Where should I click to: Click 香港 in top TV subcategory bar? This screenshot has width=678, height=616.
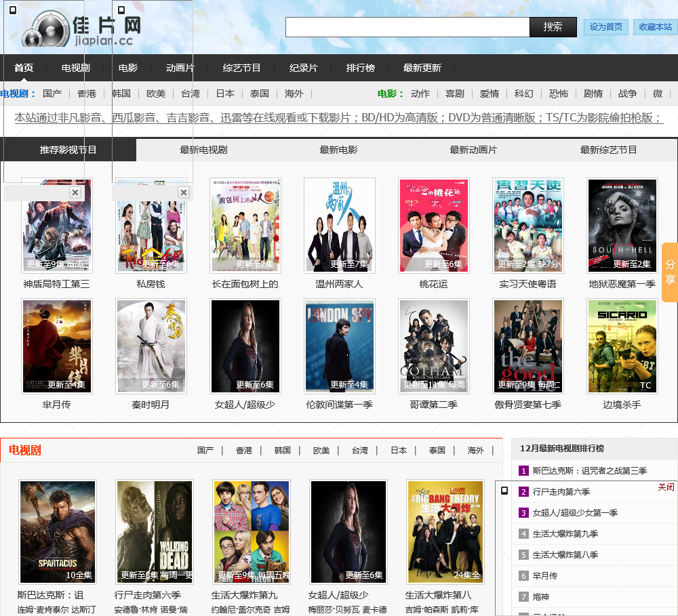point(87,94)
